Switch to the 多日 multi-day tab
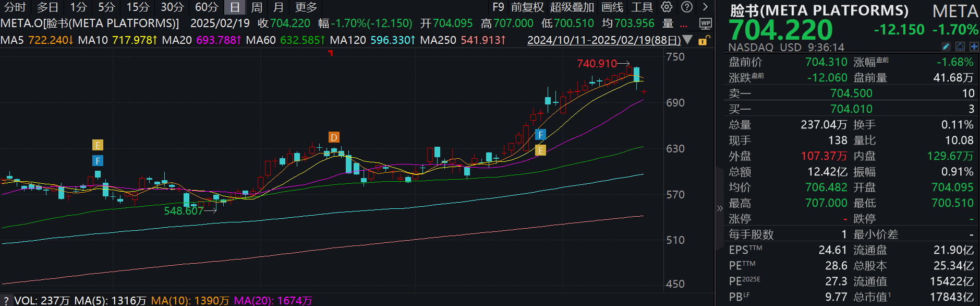Viewport: 980px width, 306px height. 47,7
